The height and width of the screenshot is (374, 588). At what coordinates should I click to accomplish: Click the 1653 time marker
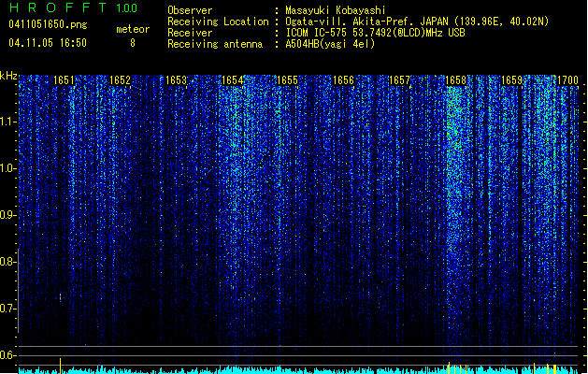pyautogui.click(x=176, y=80)
